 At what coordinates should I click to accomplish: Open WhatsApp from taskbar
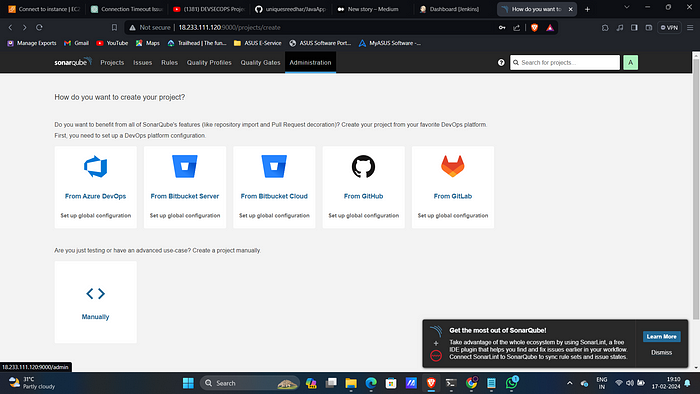coord(512,382)
